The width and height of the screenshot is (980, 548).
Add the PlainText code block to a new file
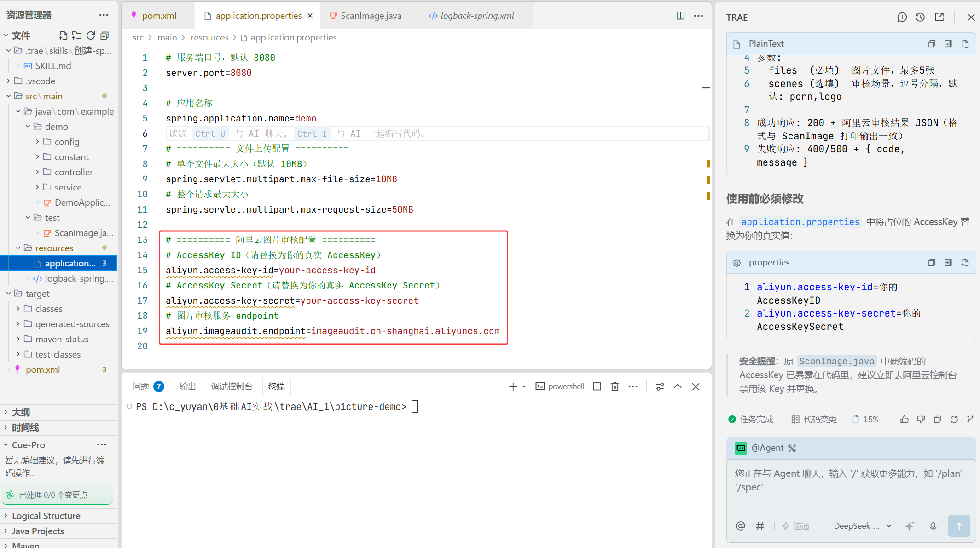965,44
